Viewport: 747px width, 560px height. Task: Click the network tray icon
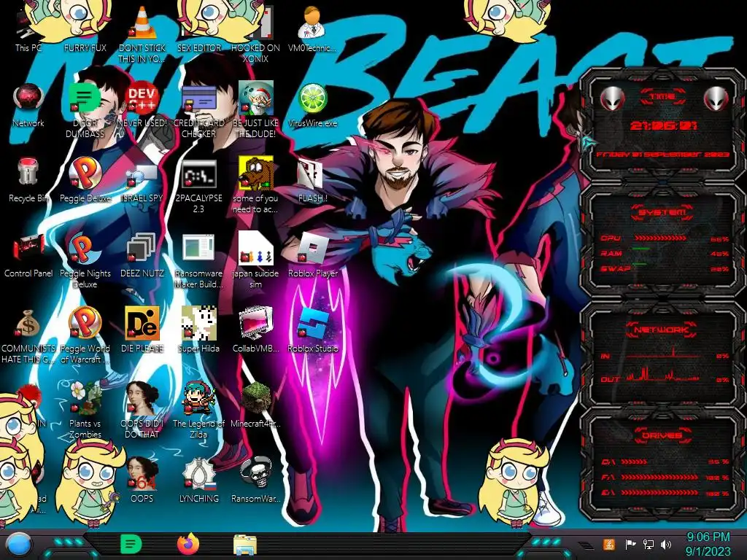pyautogui.click(x=649, y=544)
